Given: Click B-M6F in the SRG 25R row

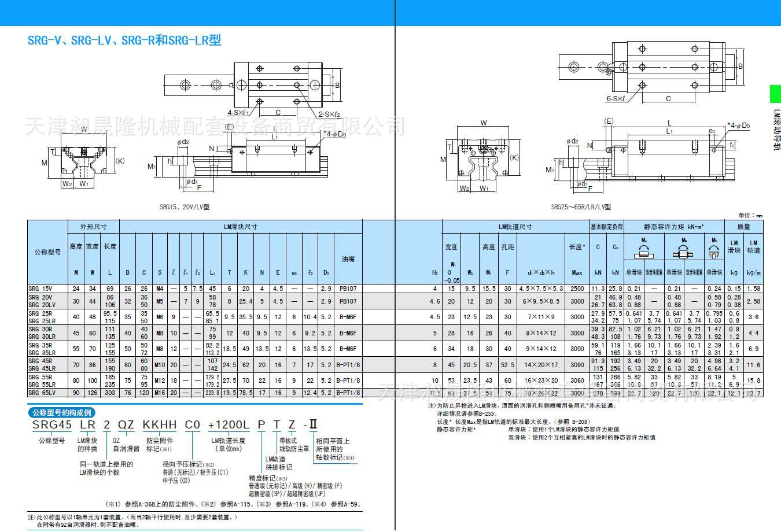Looking at the screenshot, I should click(348, 317).
